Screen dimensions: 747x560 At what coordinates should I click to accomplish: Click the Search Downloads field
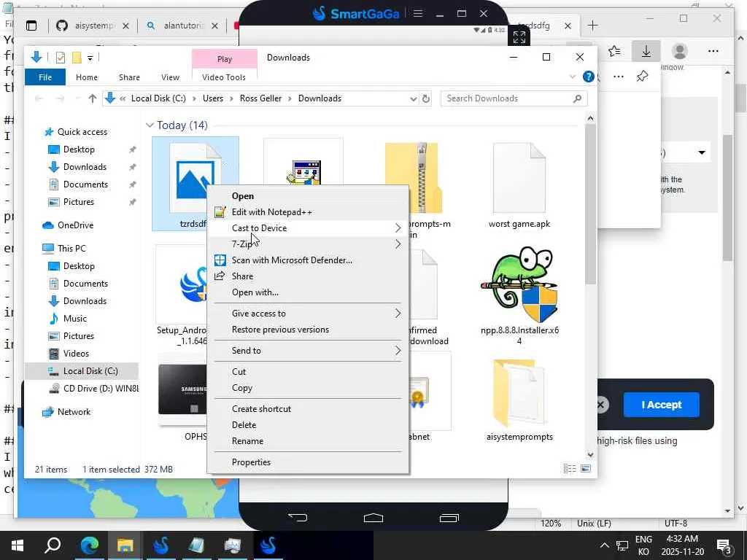514,98
